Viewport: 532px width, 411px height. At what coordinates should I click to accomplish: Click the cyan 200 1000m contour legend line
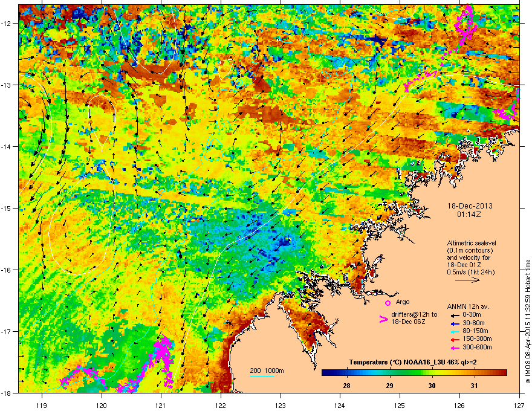[x=262, y=376]
